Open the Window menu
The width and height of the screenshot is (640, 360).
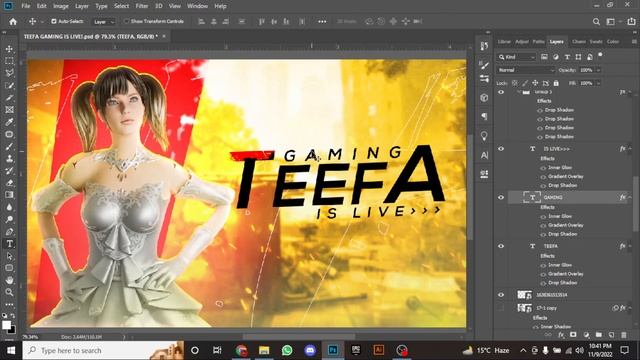point(197,6)
